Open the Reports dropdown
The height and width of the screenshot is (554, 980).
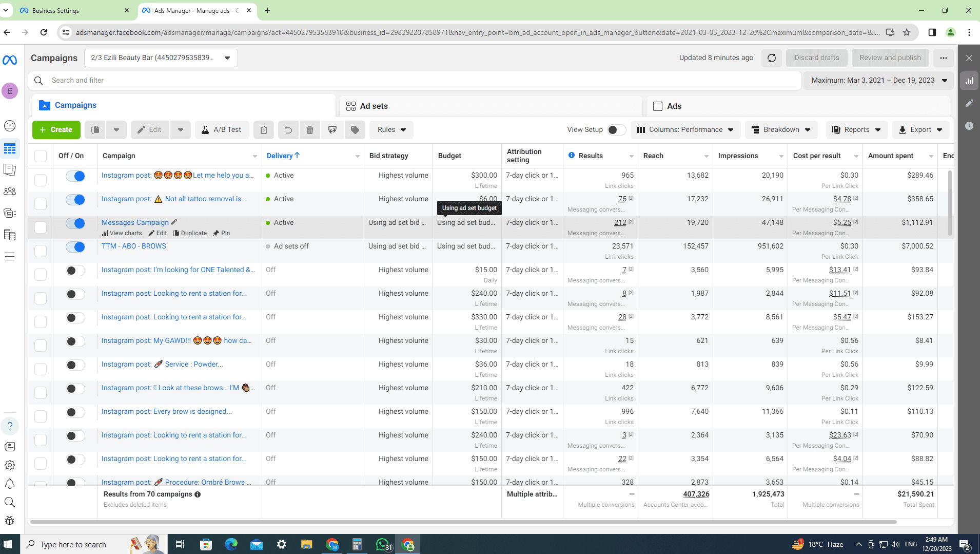coord(856,130)
